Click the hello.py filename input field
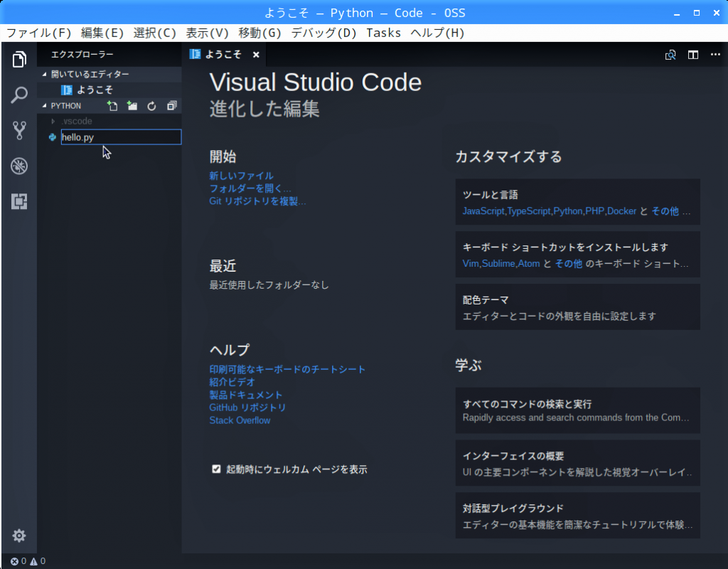The height and width of the screenshot is (569, 728). click(121, 137)
